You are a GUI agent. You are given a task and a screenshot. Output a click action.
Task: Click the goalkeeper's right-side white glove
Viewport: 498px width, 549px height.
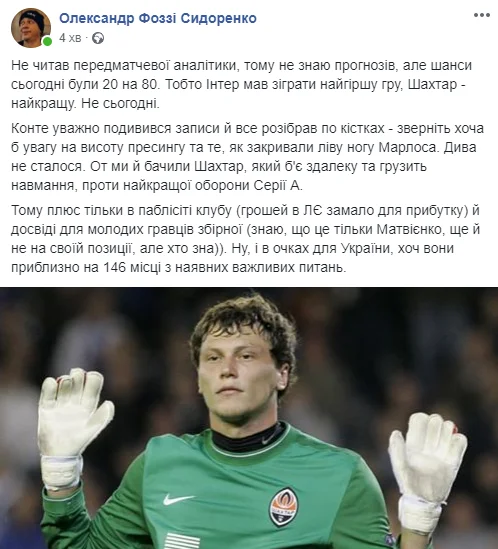pyautogui.click(x=427, y=471)
